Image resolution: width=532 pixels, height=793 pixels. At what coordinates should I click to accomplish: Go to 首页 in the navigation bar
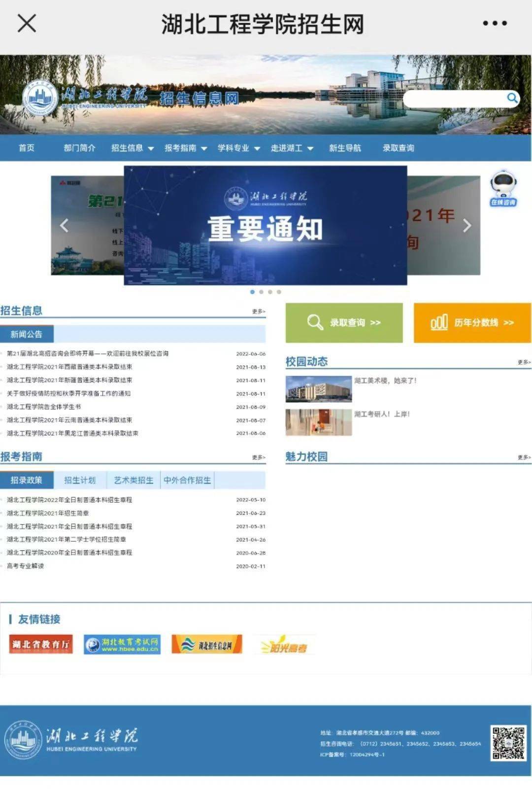click(x=27, y=148)
